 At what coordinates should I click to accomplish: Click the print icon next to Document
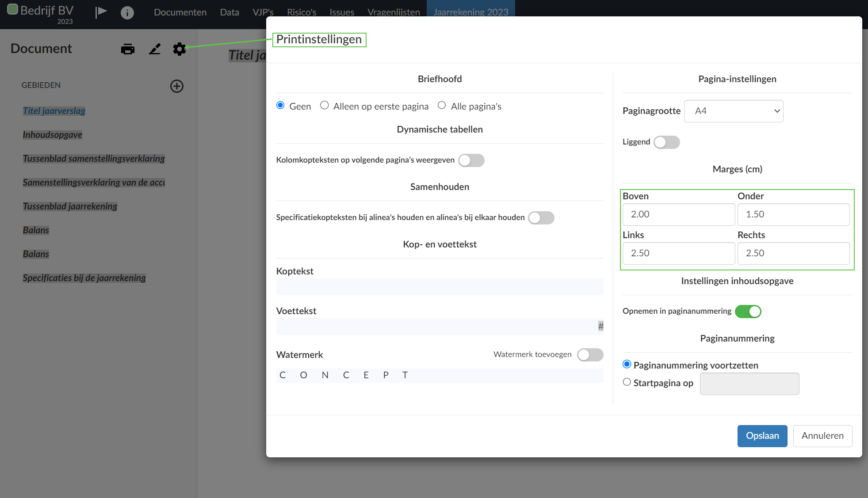coord(128,49)
